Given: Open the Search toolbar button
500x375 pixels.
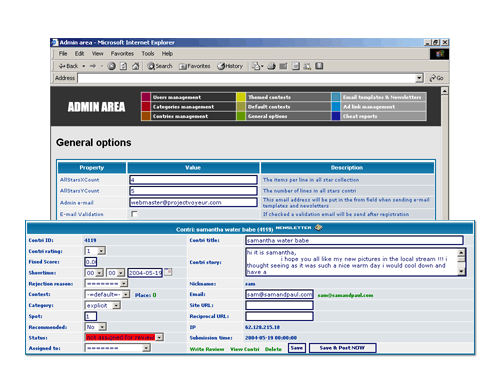Looking at the screenshot, I should pos(160,66).
